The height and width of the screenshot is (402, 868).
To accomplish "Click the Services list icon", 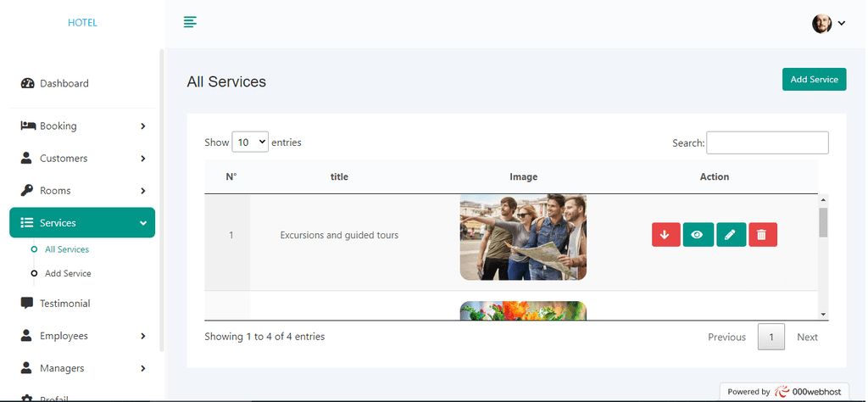I will click(26, 222).
